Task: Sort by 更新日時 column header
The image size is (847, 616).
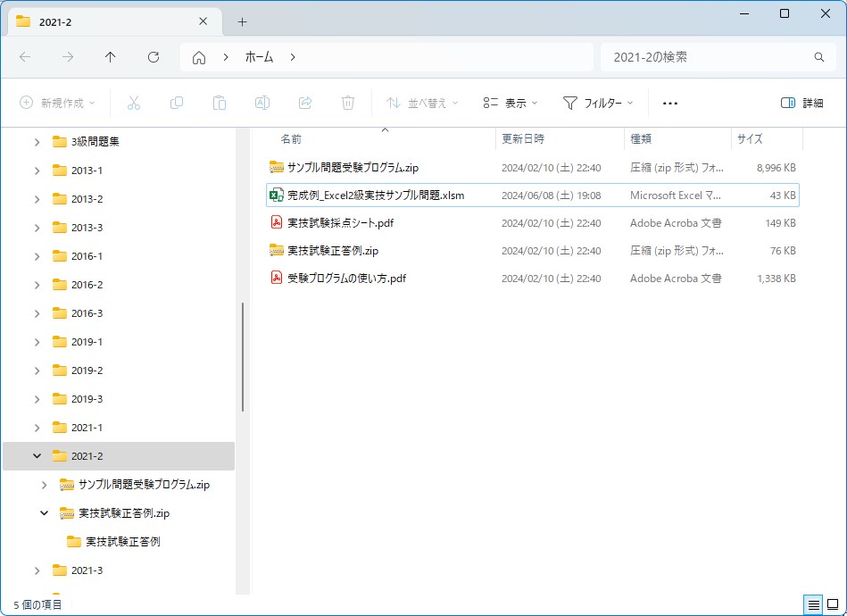Action: click(523, 139)
